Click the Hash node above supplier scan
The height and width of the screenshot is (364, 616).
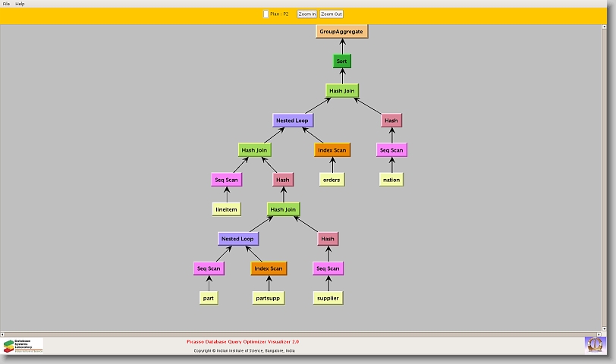(328, 239)
